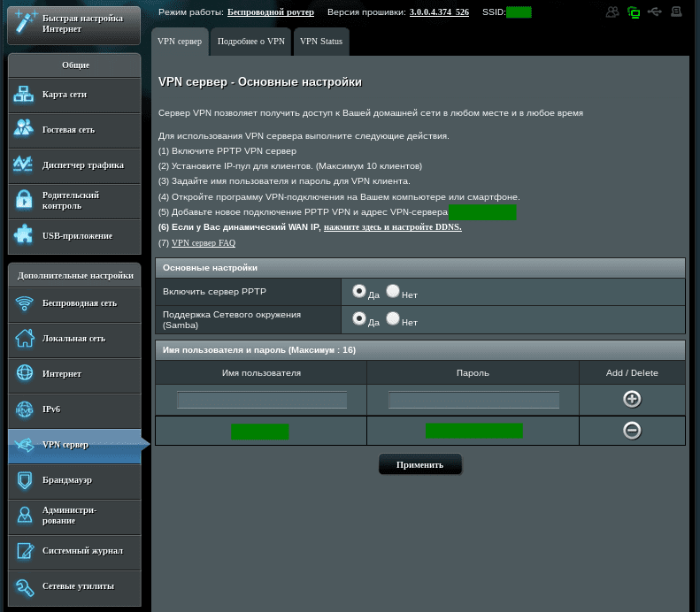Click the Имя пользователя input field

tap(262, 400)
